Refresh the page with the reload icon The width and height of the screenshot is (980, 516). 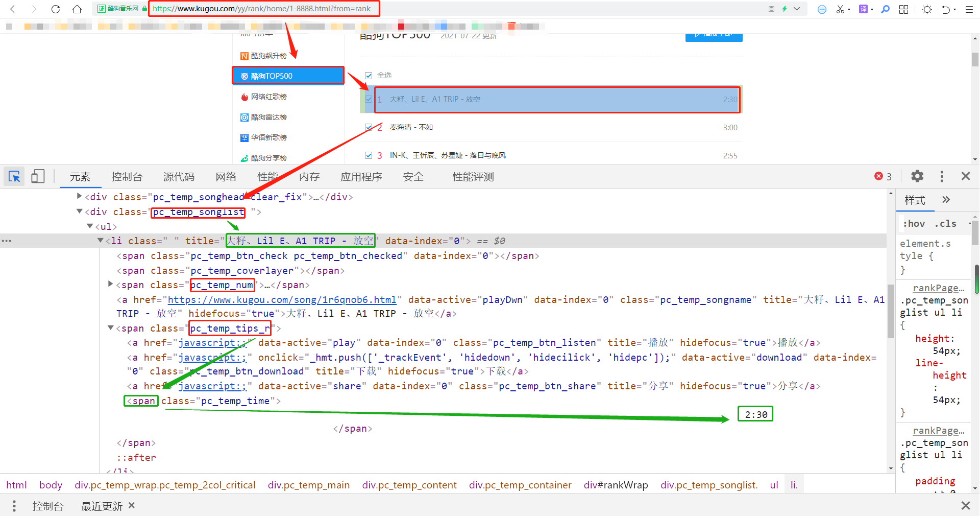coord(56,9)
